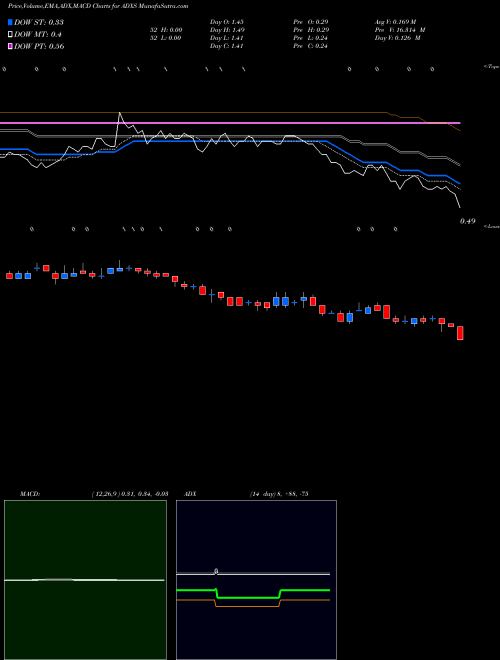This screenshot has height=660, width=500.
Task: Click the 'Pre C: 0.24' value
Action: pos(311,46)
